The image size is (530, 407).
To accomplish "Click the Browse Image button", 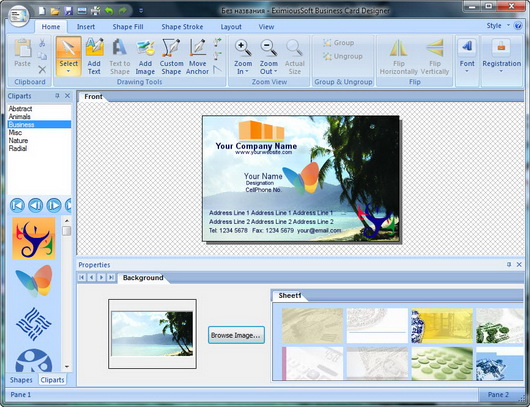I will coord(236,335).
